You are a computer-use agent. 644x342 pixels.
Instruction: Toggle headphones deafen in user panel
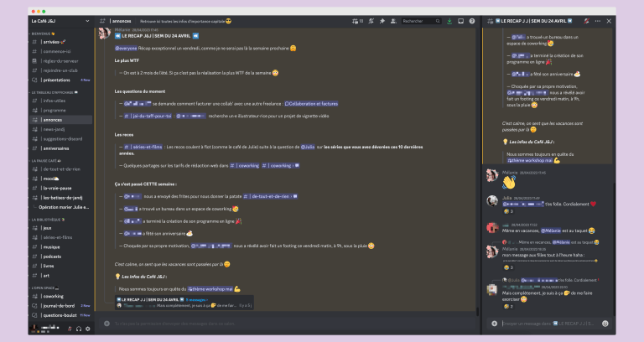pyautogui.click(x=79, y=329)
